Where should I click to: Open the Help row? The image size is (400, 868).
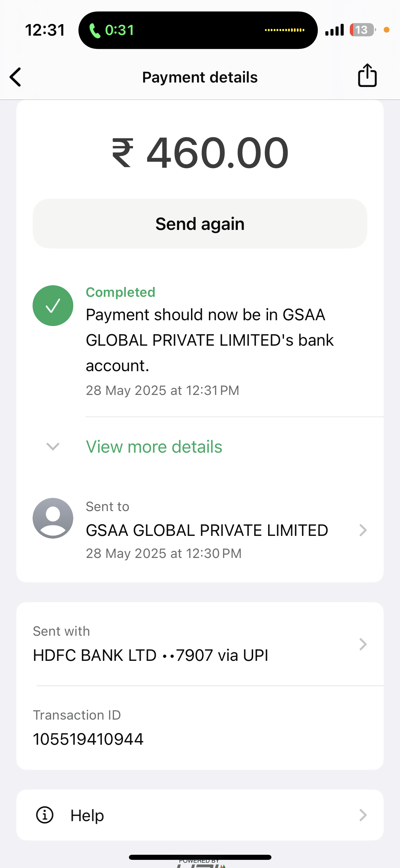coord(200,815)
